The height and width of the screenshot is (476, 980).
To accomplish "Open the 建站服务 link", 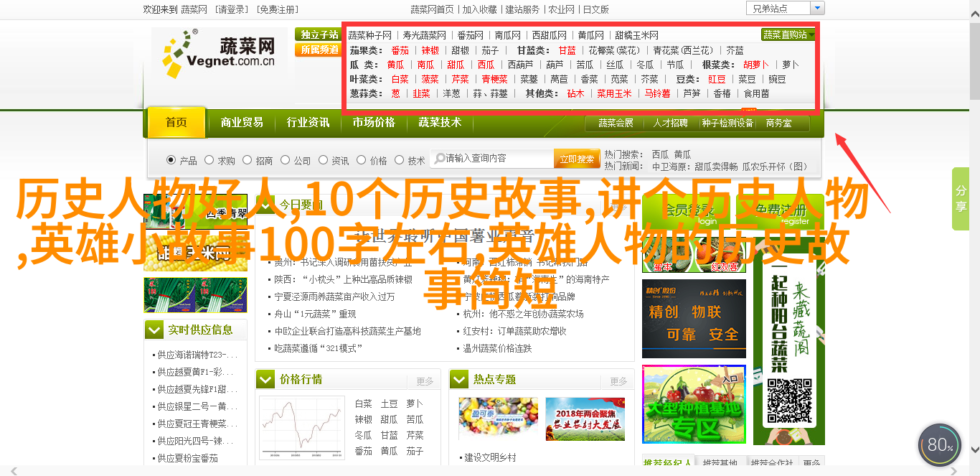I will click(522, 9).
